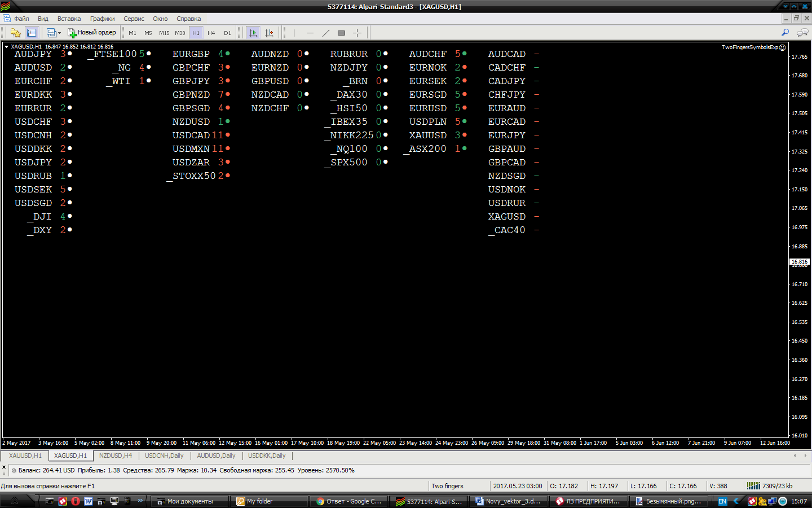Open the Сервис menu

click(134, 19)
